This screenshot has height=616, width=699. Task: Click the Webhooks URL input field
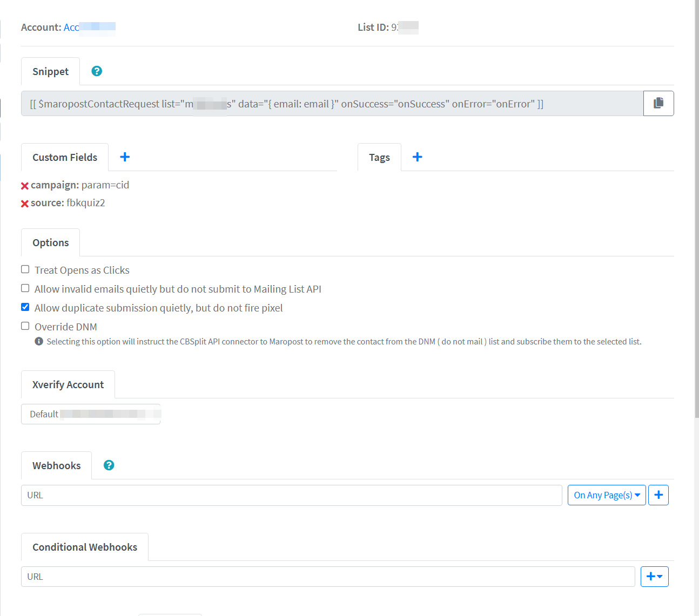(x=292, y=495)
